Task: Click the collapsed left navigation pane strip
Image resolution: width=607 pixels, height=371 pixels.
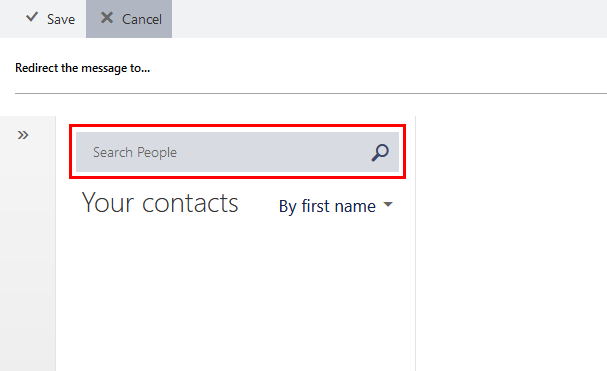Action: tap(28, 243)
